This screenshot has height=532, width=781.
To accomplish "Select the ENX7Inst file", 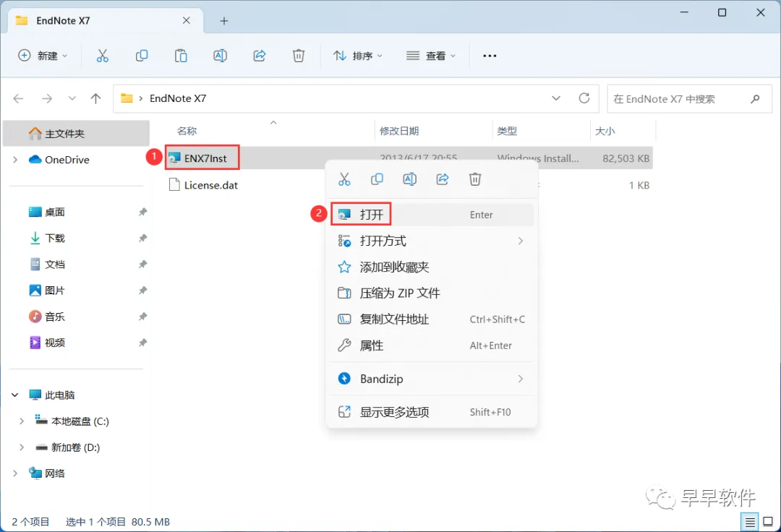I will click(x=205, y=158).
